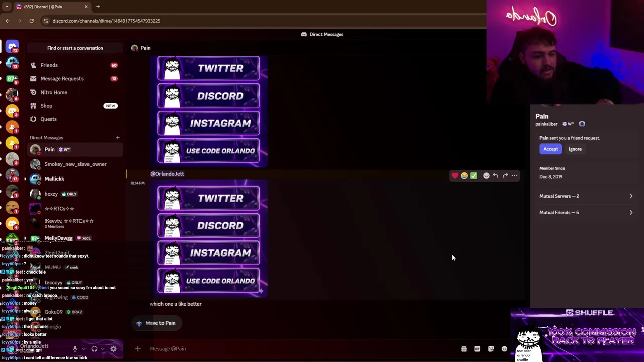Toggle headphone deafen in the user panel
This screenshot has height=362, width=644.
pos(94,349)
